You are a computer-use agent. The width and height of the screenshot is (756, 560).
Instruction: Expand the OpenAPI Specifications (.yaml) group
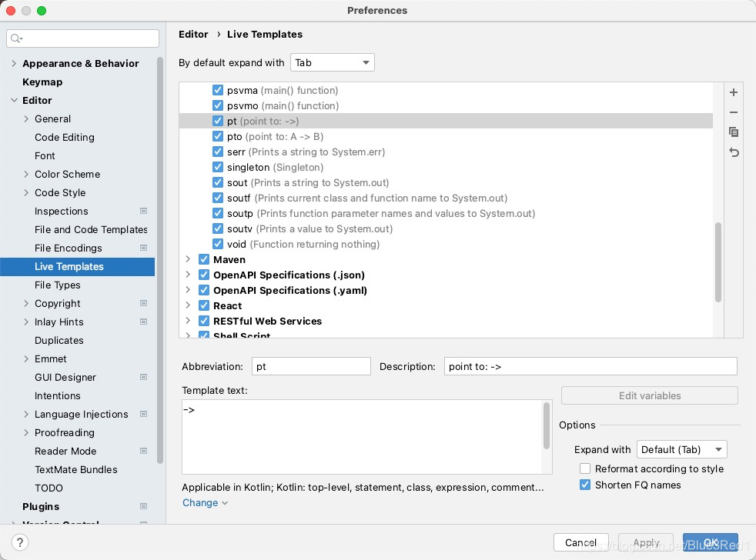point(188,290)
